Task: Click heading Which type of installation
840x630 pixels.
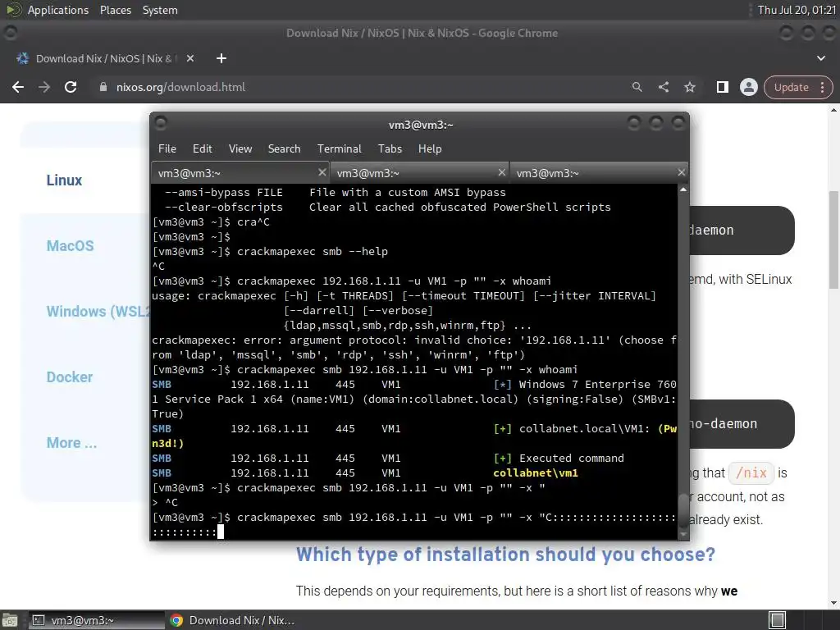Action: coord(505,555)
